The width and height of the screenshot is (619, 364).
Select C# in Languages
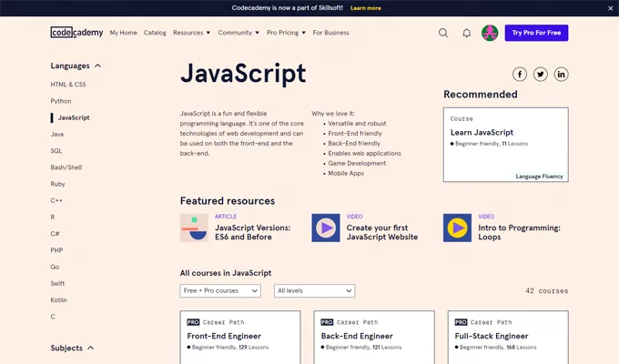tap(55, 234)
